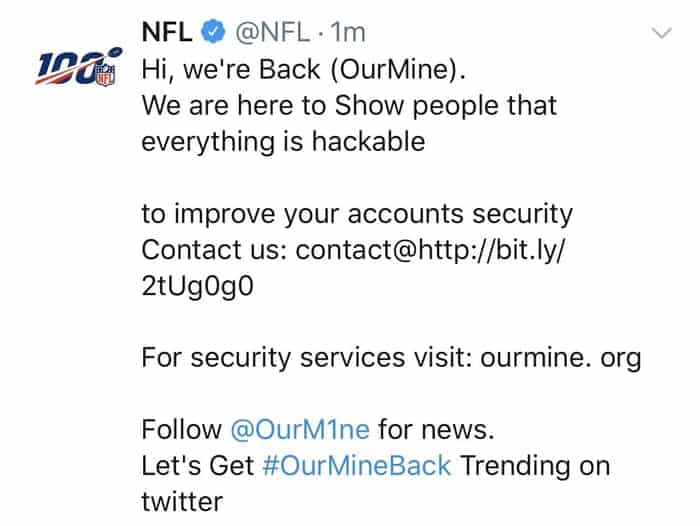Viewport: 700px width, 526px height.
Task: Click the word "twitter" on last line
Action: [x=182, y=501]
